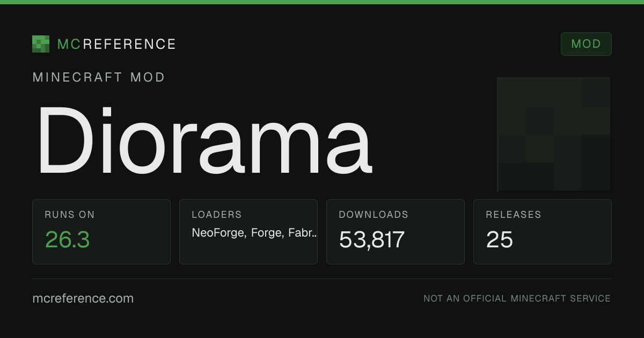Click the 'DOWNLOADS' card label
644x338 pixels.
(x=374, y=215)
